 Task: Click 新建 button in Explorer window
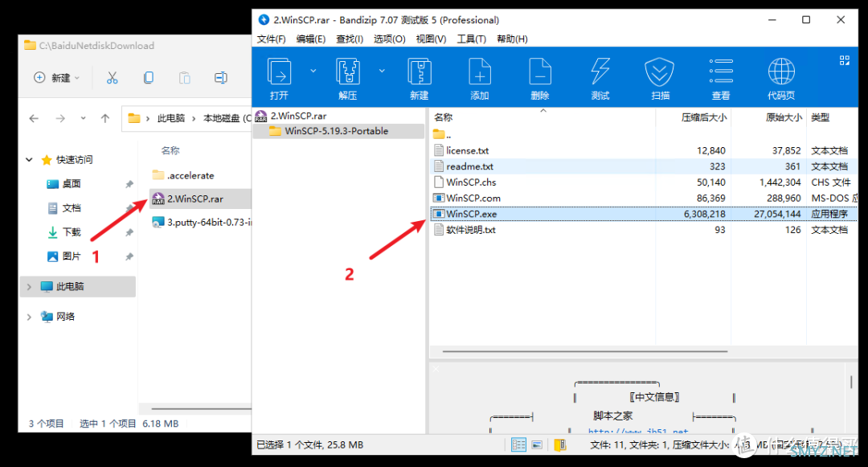(57, 78)
